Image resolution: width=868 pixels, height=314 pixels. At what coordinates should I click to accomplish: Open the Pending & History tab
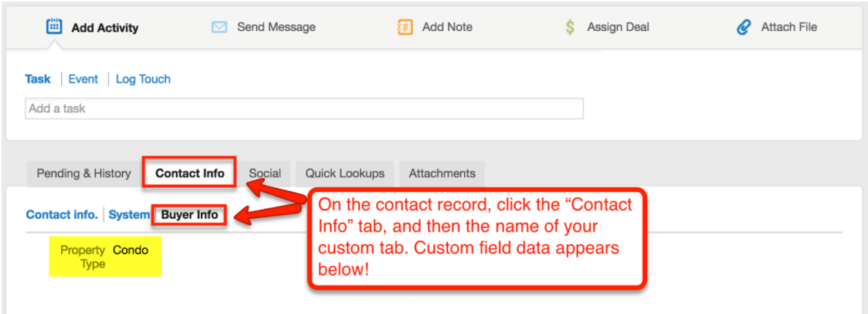(x=84, y=173)
